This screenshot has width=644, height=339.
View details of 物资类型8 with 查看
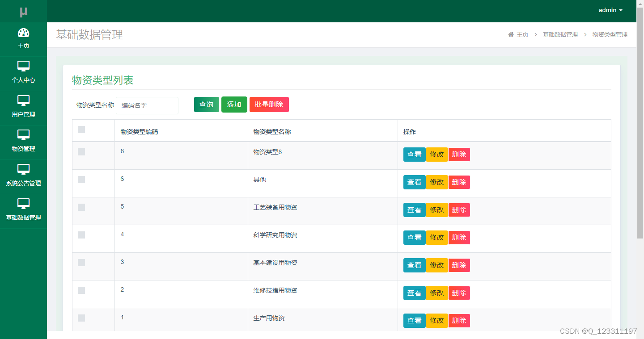point(415,155)
